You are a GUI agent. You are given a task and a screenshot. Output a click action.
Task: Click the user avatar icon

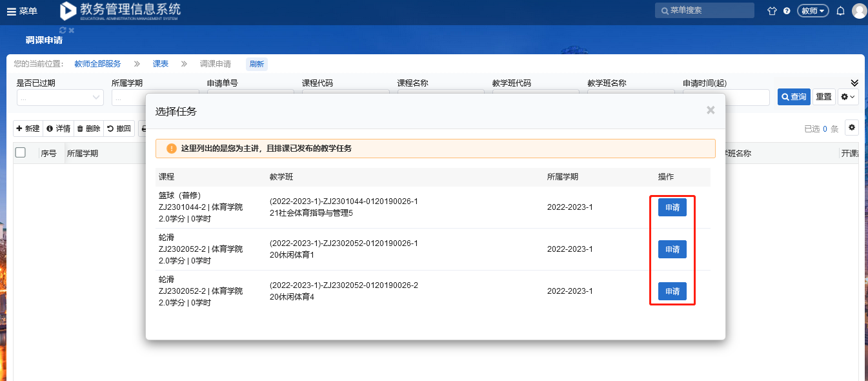[859, 11]
